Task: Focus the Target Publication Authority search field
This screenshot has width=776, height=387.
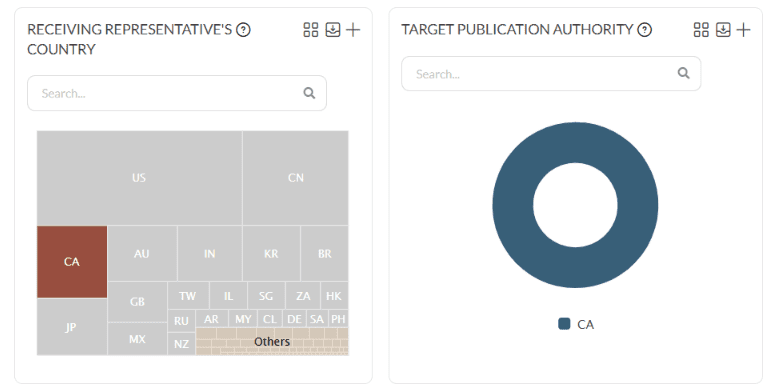Action: point(551,73)
